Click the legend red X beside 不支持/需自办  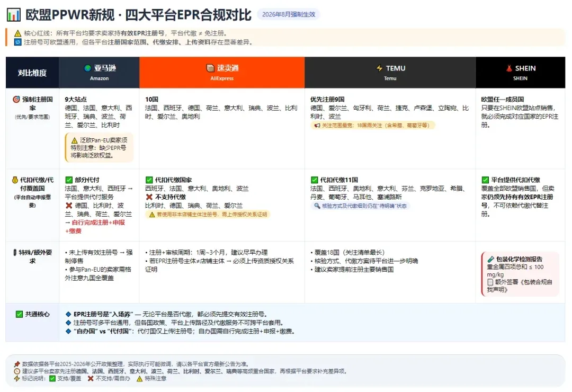pos(91,379)
